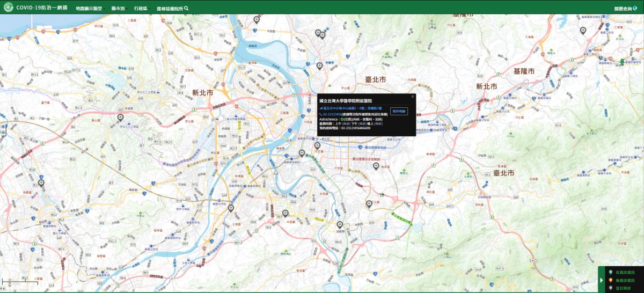The image size is (644, 293).
Task: Click the COVID-19防治一網通 site logo
Action: 9,8
